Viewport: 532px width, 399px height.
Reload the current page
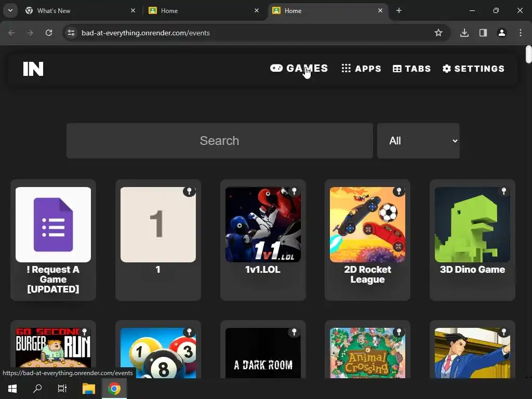tap(49, 33)
